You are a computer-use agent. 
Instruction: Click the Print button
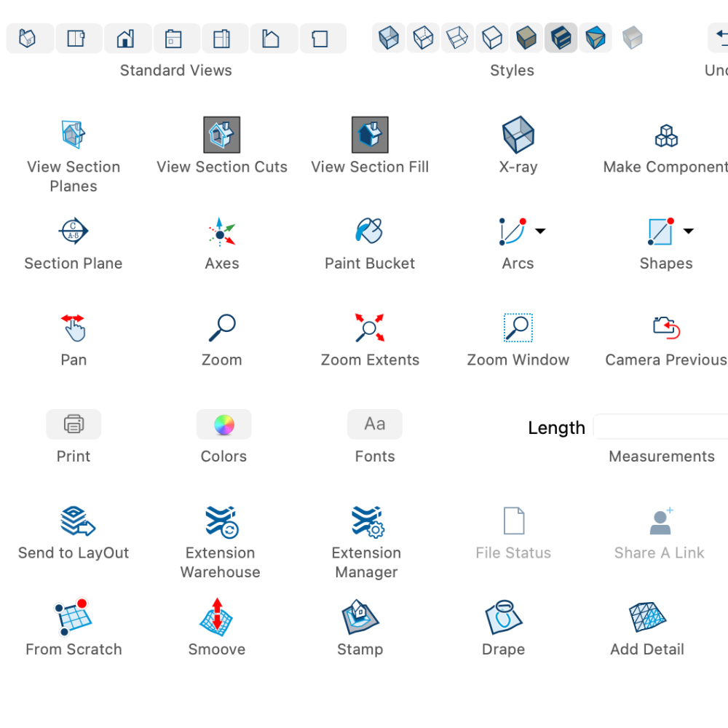pos(74,424)
